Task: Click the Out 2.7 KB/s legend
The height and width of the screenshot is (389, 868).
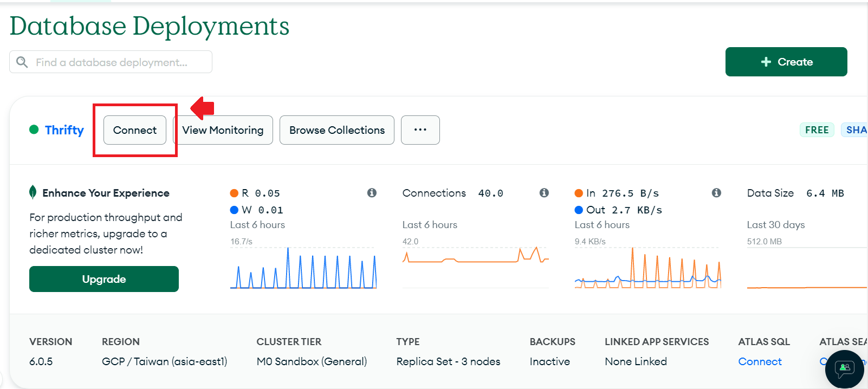Action: (x=619, y=210)
